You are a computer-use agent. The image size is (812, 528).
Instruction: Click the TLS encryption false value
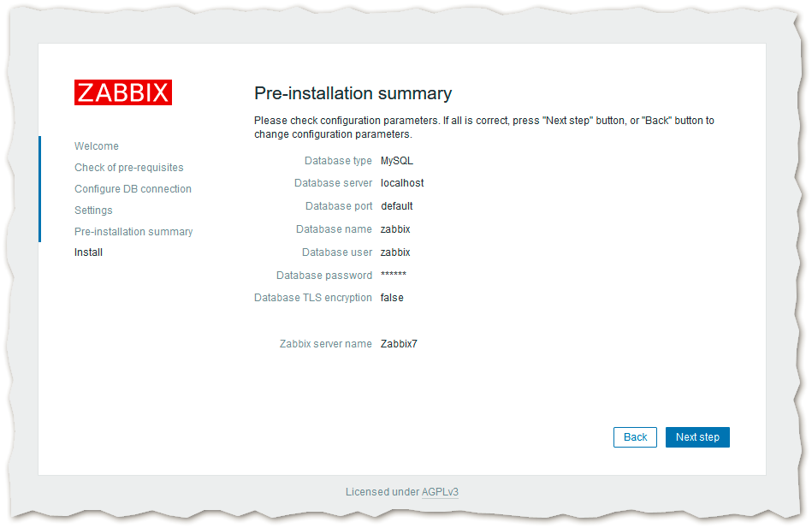point(392,298)
